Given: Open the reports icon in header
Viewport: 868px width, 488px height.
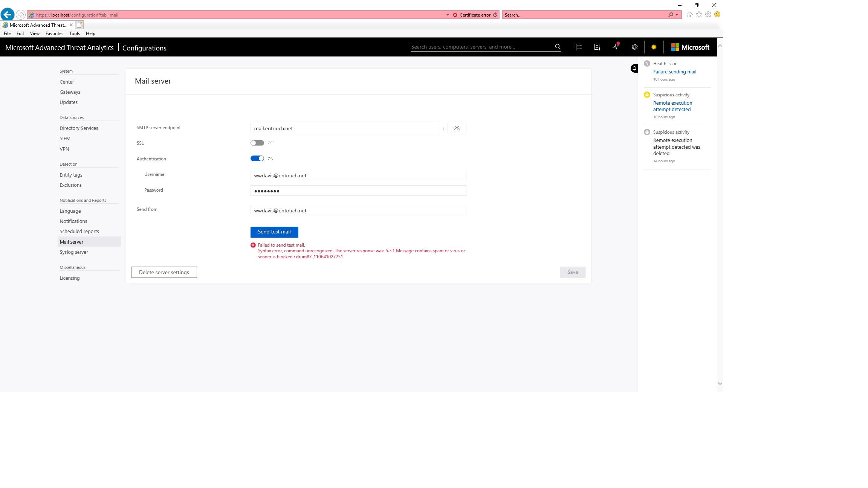Looking at the screenshot, I should pos(597,47).
